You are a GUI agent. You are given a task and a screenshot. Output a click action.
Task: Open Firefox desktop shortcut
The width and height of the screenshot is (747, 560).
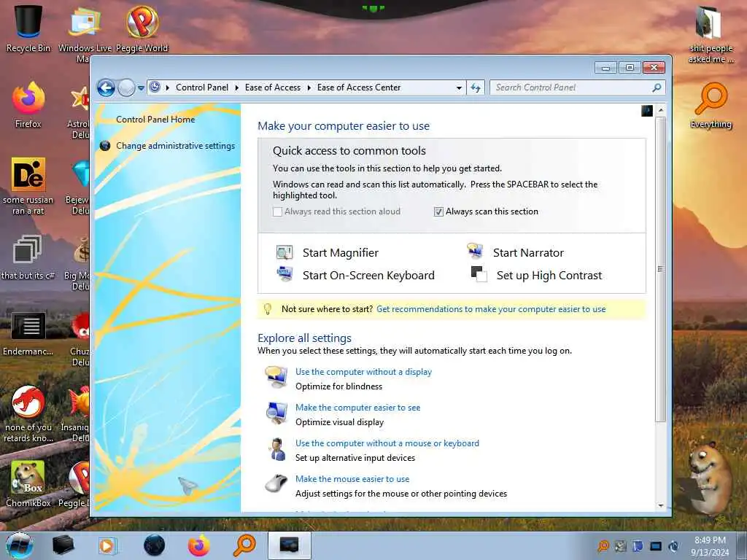[x=28, y=105]
